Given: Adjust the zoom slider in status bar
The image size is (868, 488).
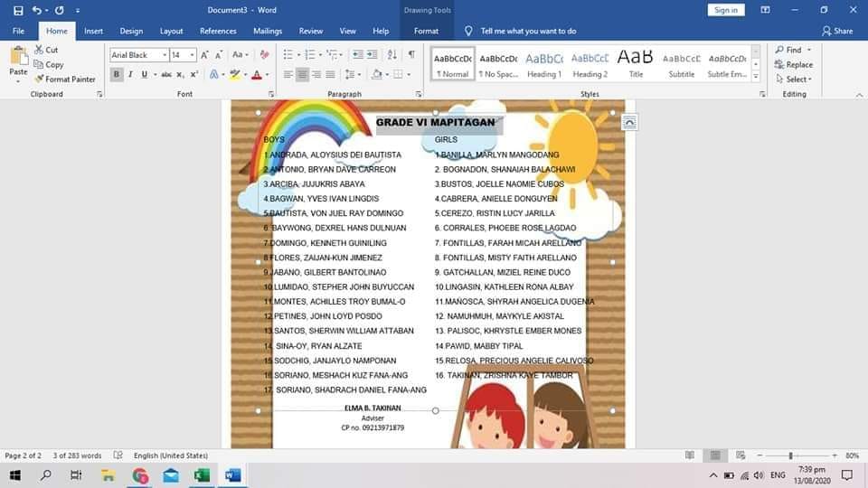Looking at the screenshot, I should [790, 455].
